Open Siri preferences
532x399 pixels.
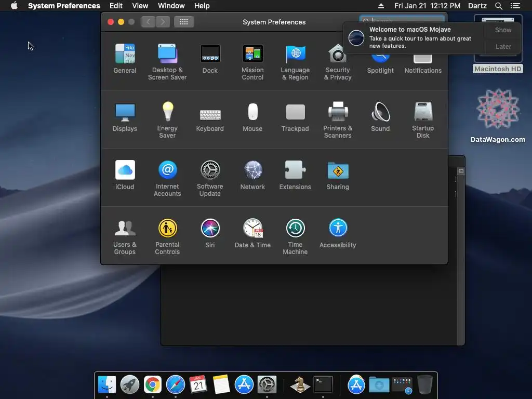tap(210, 233)
